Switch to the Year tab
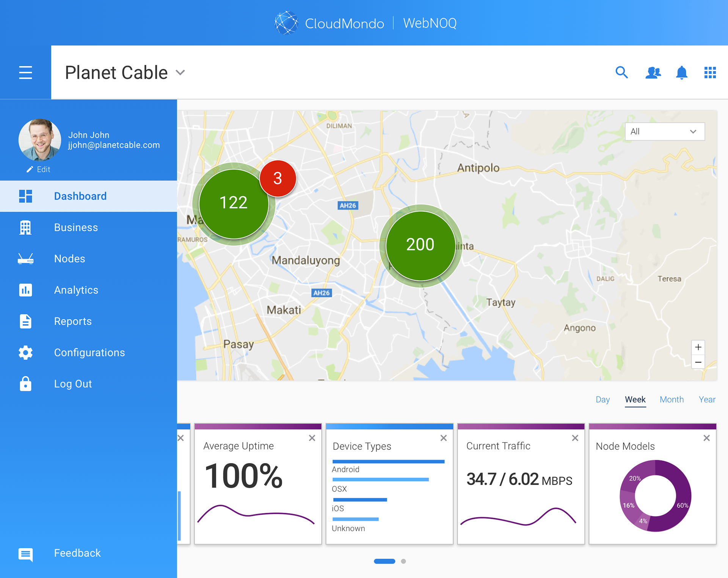The image size is (728, 578). [707, 399]
